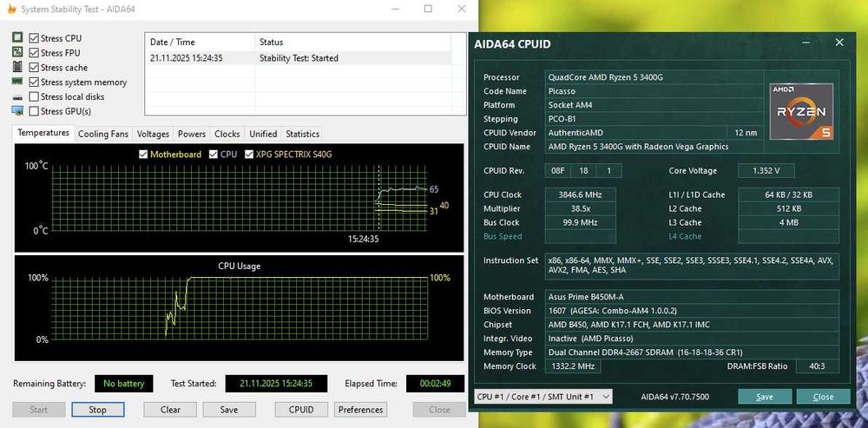Viewport: 868px width, 428px height.
Task: Switch to the Unified tab
Action: [263, 134]
